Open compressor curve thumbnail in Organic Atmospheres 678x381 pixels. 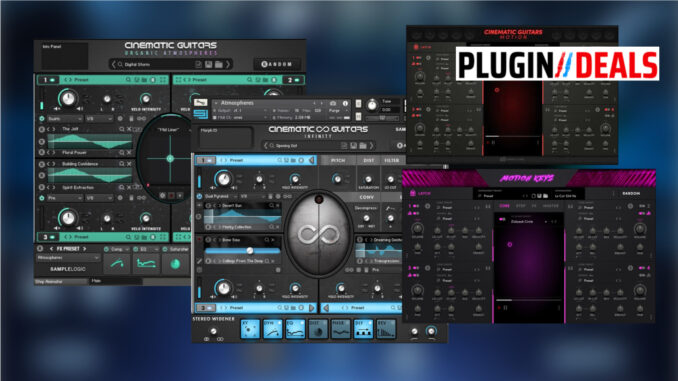[x=117, y=263]
